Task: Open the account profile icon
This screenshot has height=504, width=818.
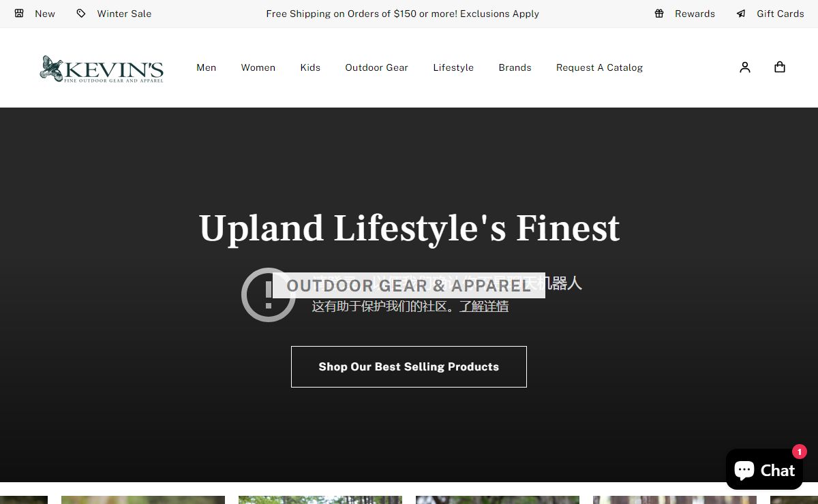Action: [x=745, y=67]
